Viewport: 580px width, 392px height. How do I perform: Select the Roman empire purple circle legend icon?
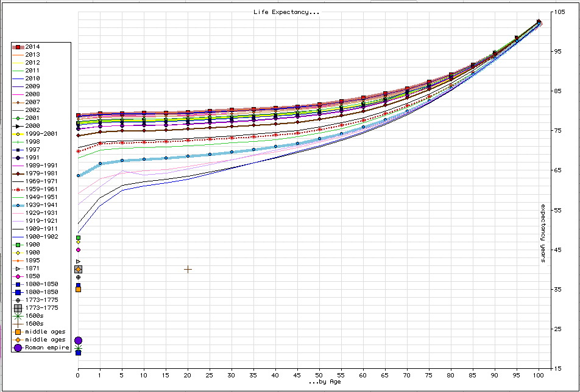[x=18, y=348]
